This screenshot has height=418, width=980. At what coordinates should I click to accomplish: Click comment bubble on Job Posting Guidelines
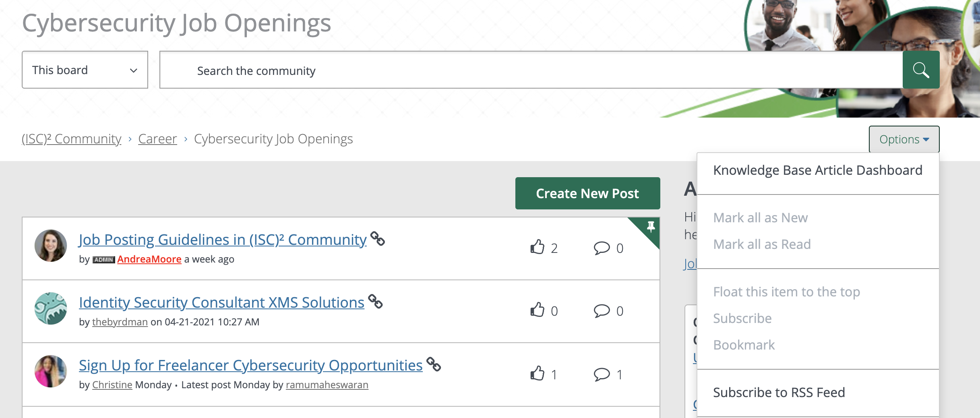(x=602, y=248)
